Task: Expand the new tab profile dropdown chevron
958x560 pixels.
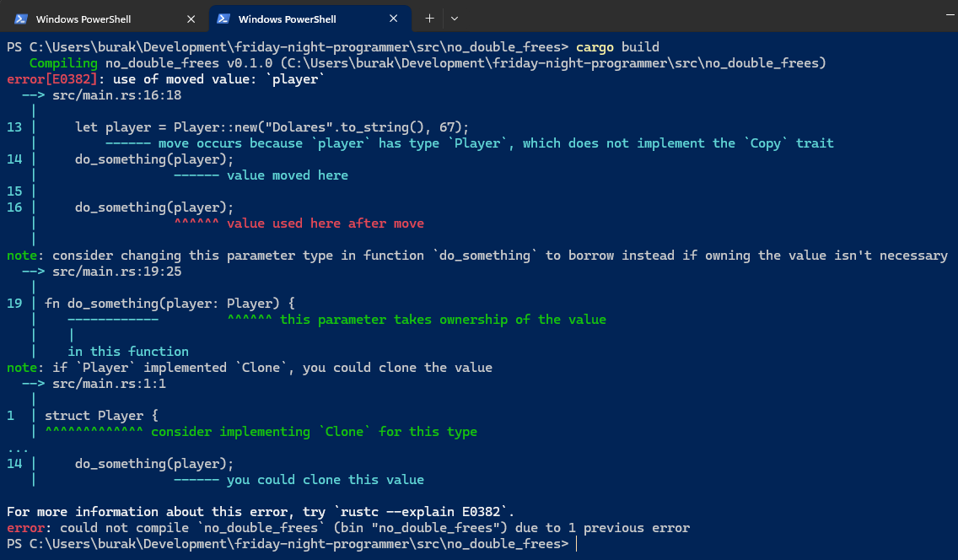Action: pyautogui.click(x=455, y=19)
